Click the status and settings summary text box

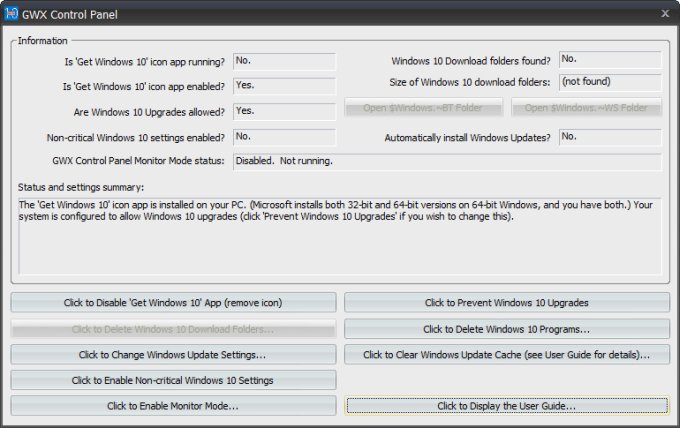point(340,236)
